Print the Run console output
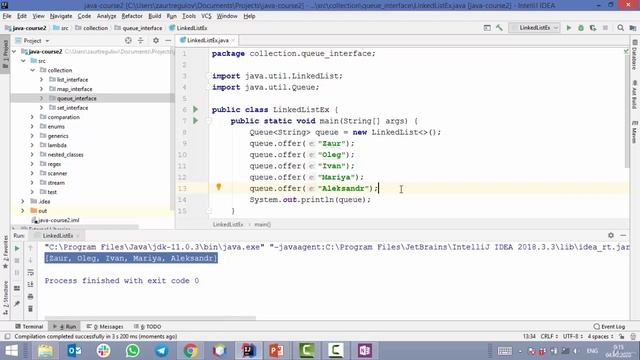640x360 pixels. click(x=31, y=297)
